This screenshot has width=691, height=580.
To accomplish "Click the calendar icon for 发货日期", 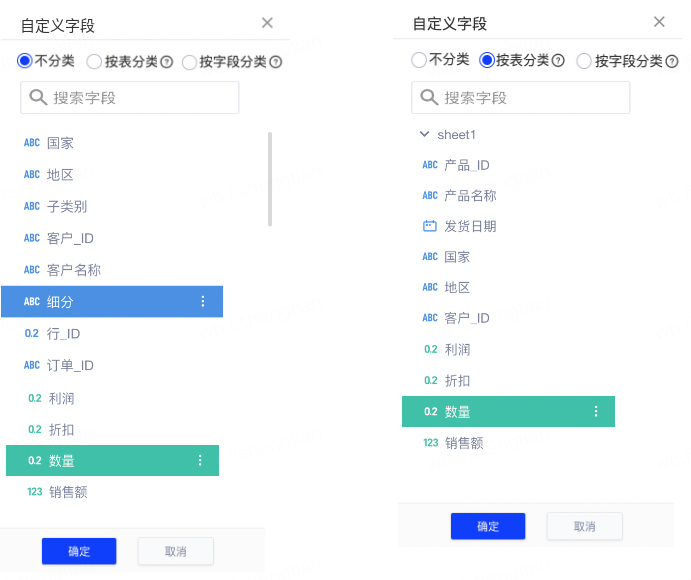I will [430, 226].
